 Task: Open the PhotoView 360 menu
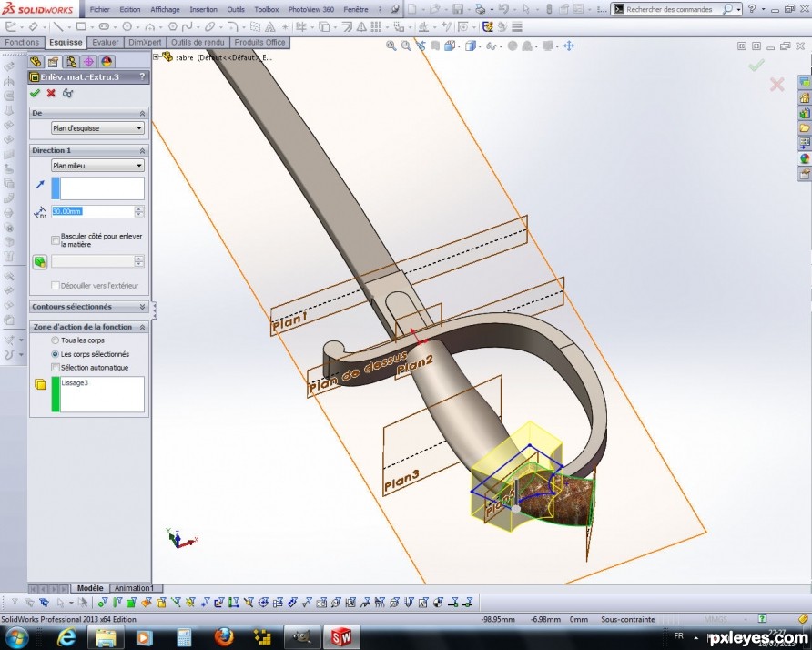point(311,9)
